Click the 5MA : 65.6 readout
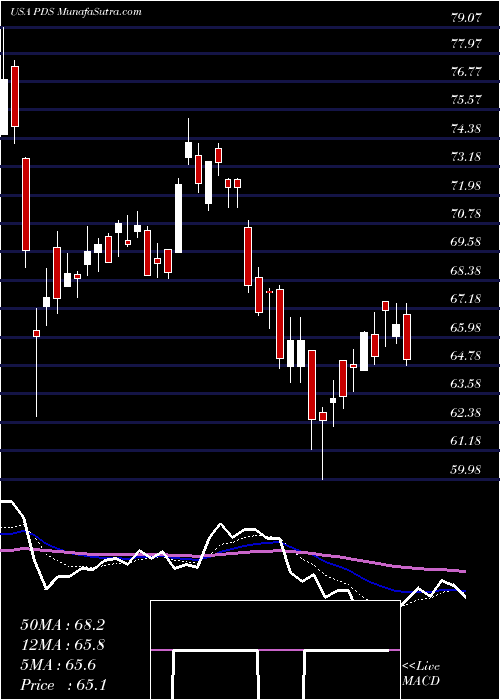 (x=58, y=665)
